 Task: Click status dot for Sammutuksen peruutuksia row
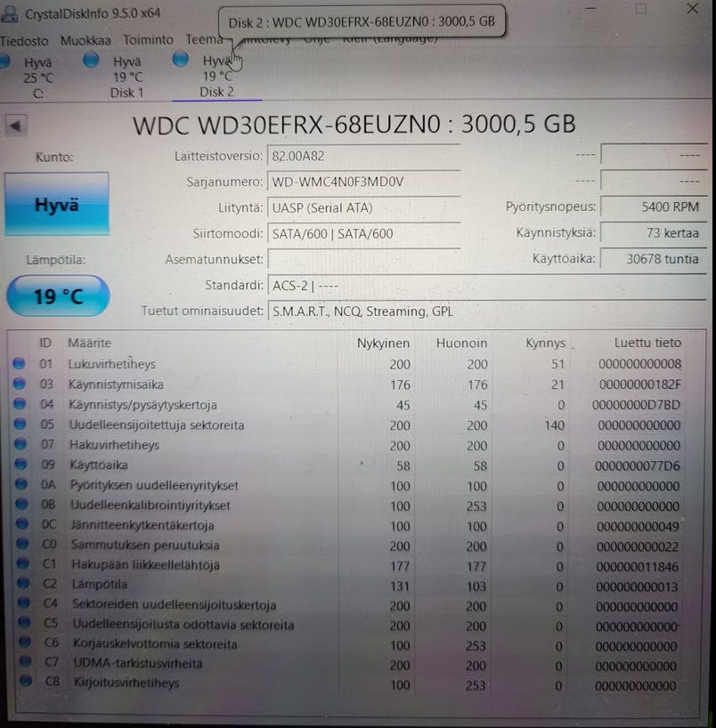[x=23, y=544]
